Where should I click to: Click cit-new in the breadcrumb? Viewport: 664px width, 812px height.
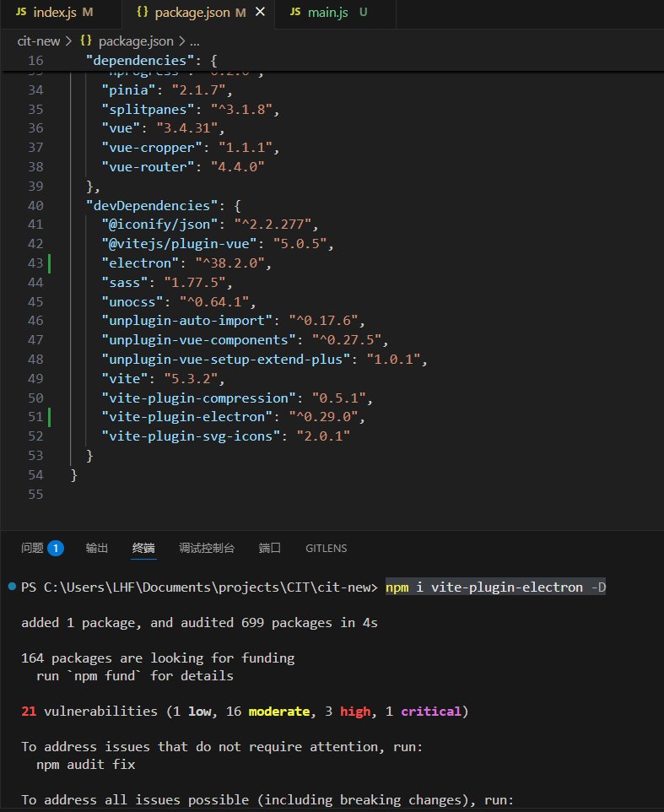pyautogui.click(x=38, y=41)
